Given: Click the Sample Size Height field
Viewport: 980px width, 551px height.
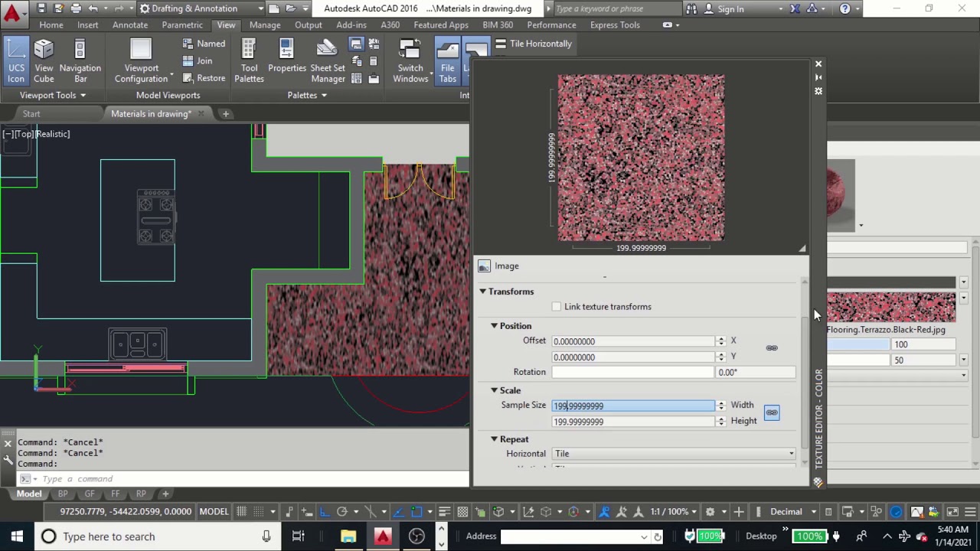Looking at the screenshot, I should pos(633,422).
